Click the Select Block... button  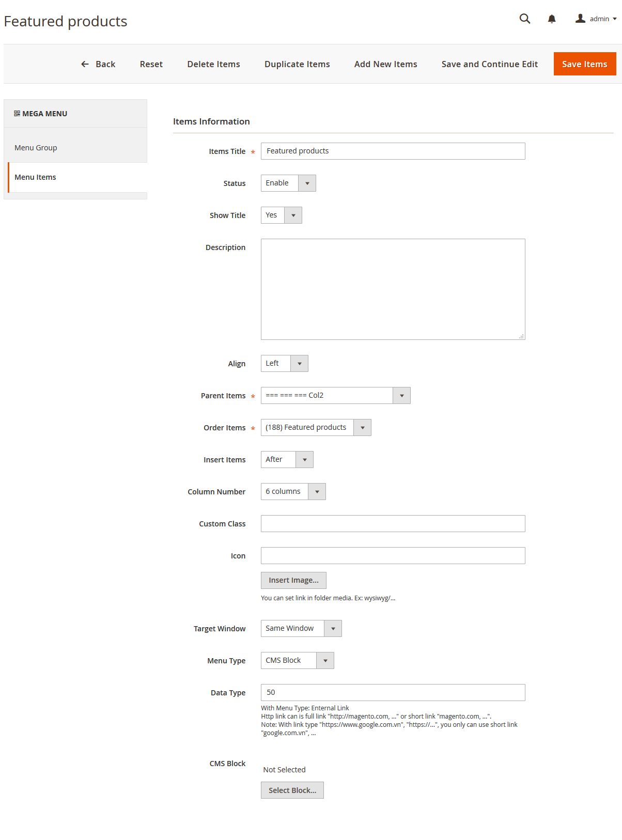pyautogui.click(x=292, y=790)
